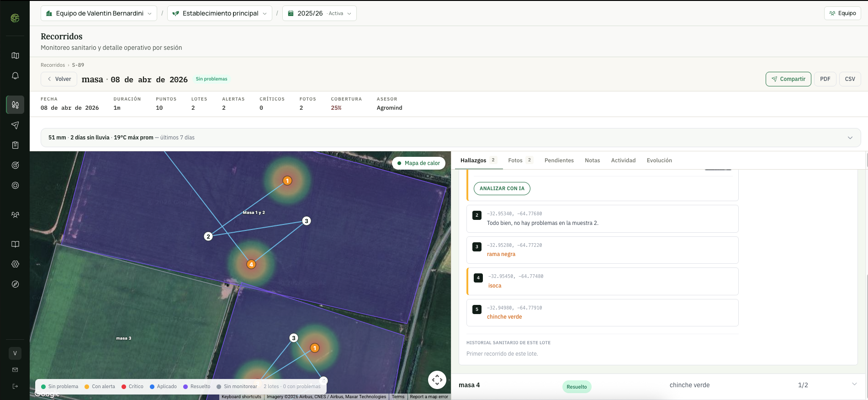This screenshot has width=868, height=400.
Task: Click the map Terms link
Action: (x=398, y=397)
